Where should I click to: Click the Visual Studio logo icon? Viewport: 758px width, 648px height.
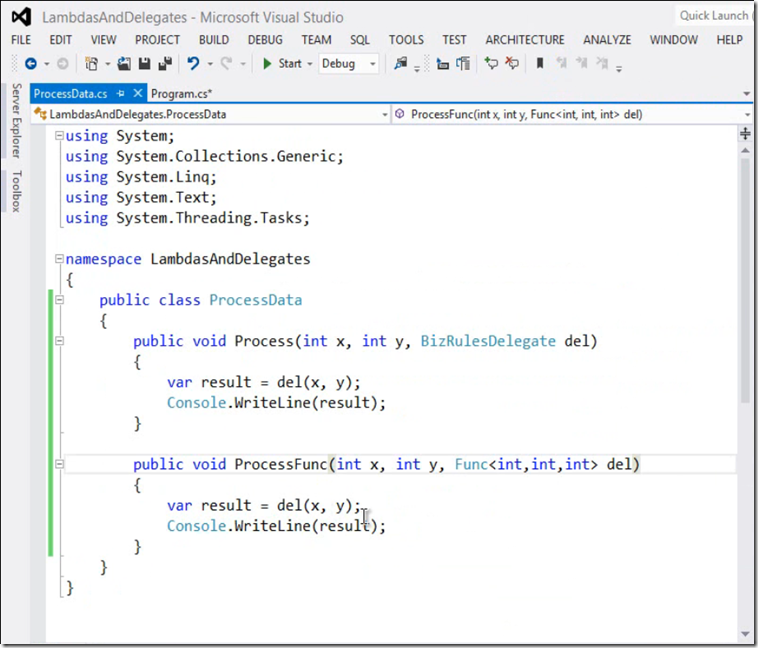(21, 17)
